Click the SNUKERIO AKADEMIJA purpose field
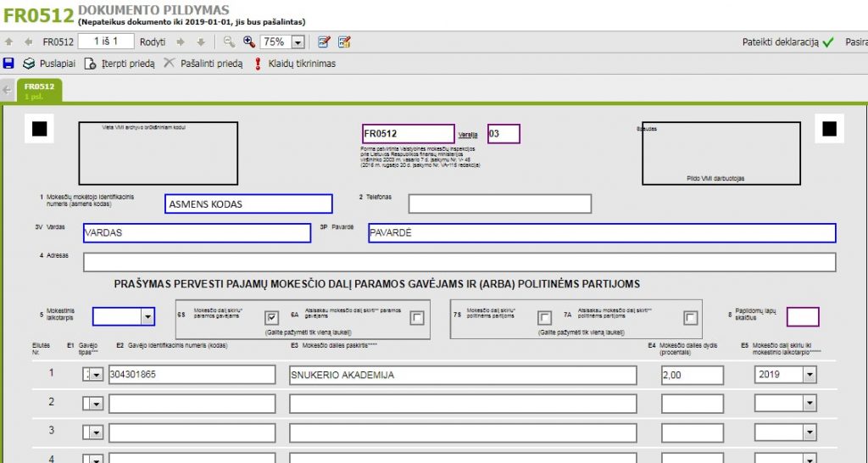The image size is (868, 463). 463,375
